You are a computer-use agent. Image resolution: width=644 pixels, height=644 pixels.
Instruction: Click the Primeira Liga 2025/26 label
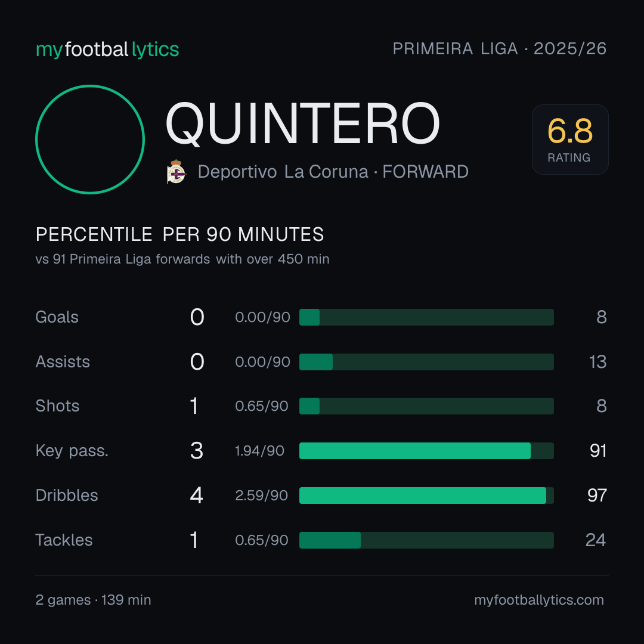click(500, 49)
